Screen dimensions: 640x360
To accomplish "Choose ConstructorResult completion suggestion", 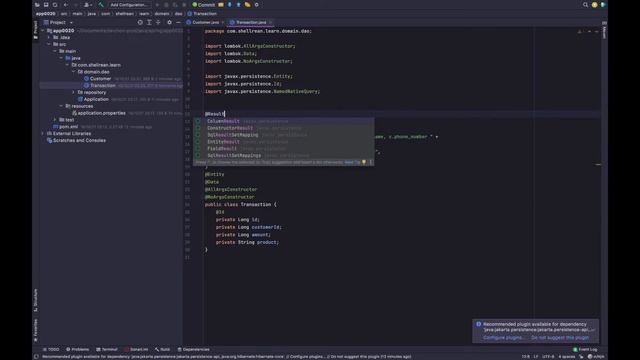I will click(x=283, y=128).
